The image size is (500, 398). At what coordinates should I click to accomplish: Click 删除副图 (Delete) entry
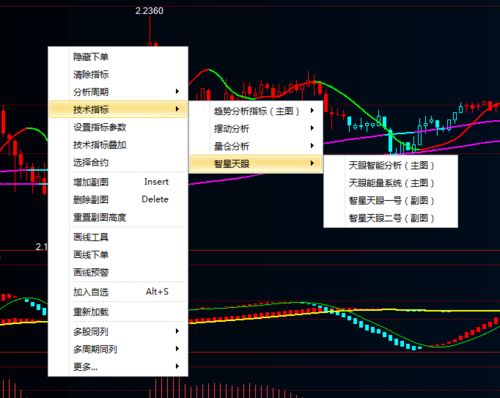[x=118, y=200]
